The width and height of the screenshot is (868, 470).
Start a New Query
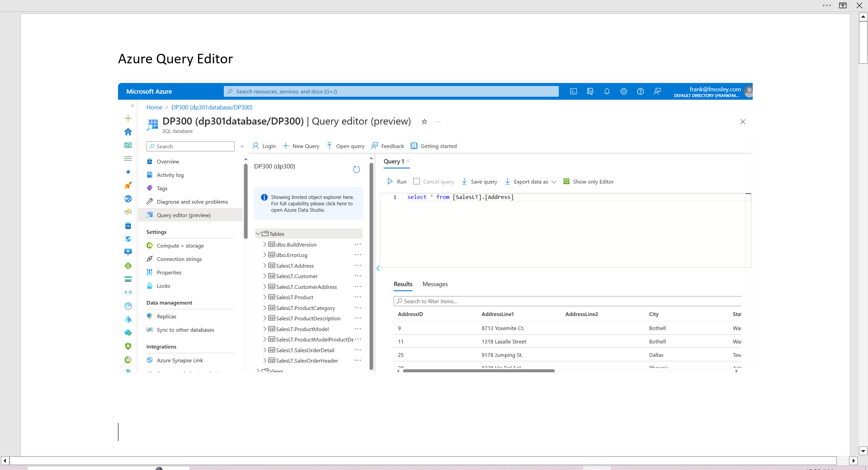tap(301, 146)
